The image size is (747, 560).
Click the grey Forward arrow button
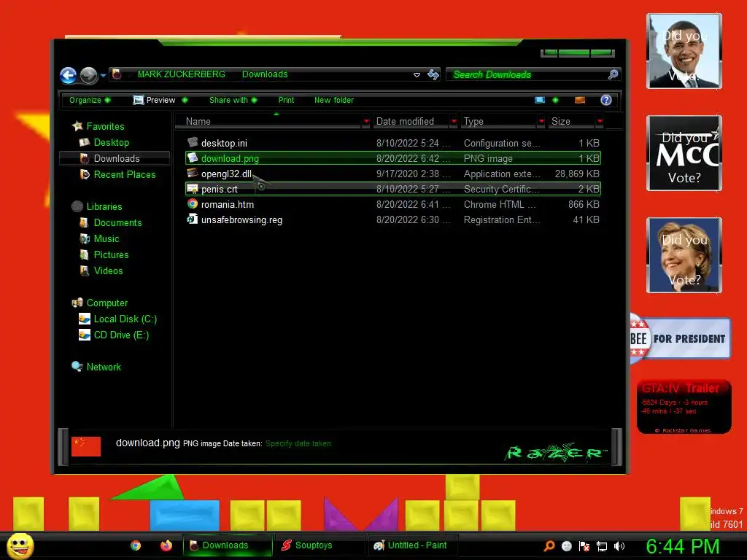(88, 75)
